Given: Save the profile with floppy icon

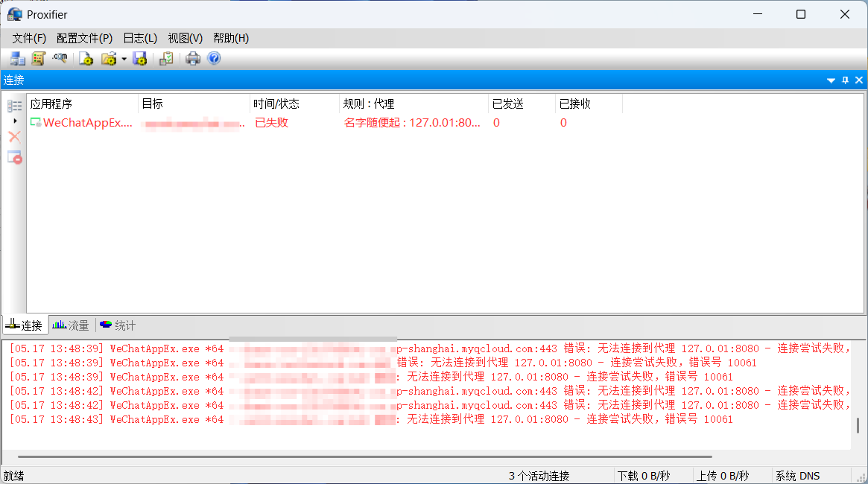Looking at the screenshot, I should pyautogui.click(x=139, y=59).
